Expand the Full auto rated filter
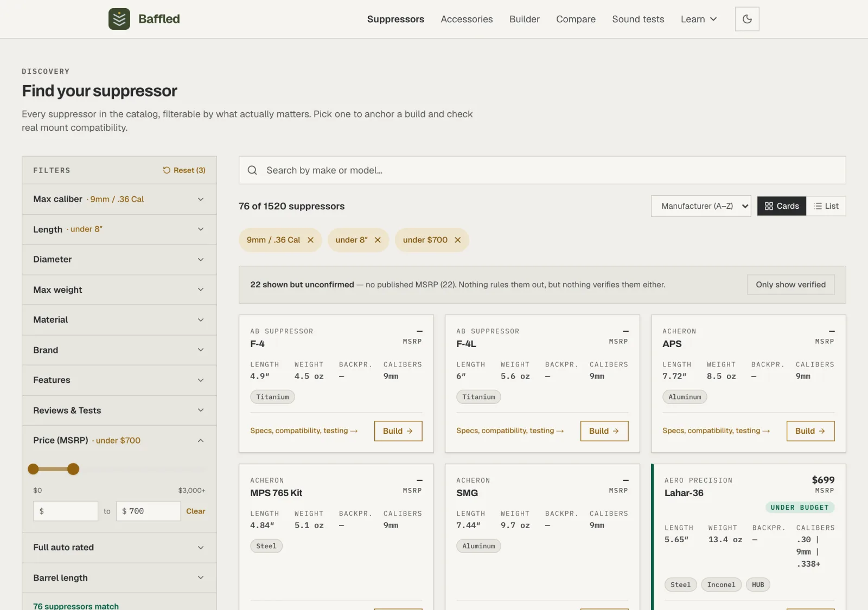Viewport: 868px width, 610px height. [119, 548]
